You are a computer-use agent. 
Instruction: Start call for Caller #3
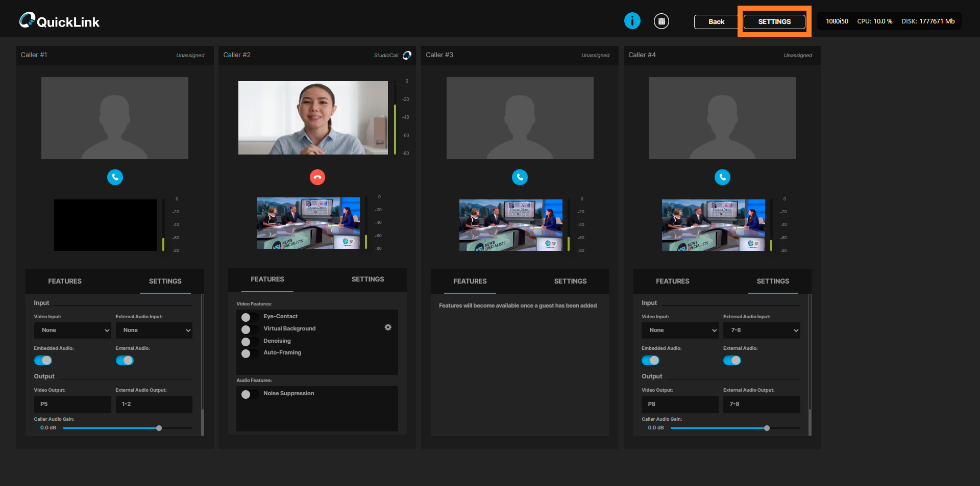tap(520, 177)
